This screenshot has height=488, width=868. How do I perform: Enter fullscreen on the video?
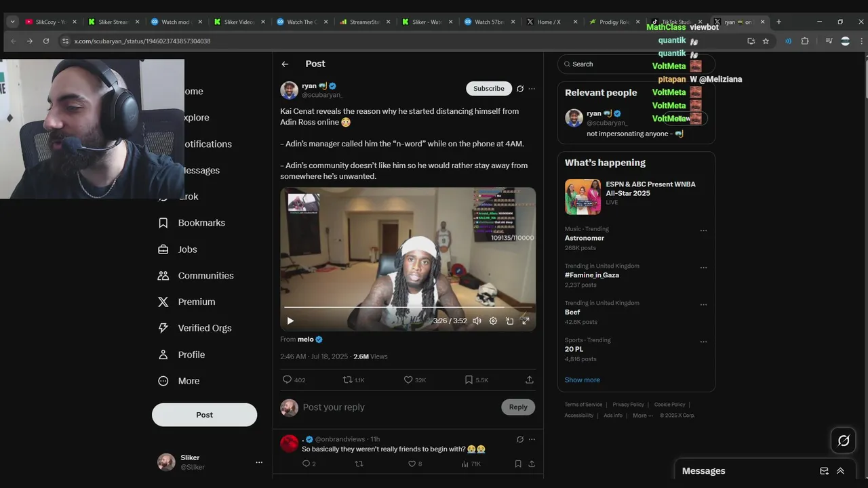point(526,321)
